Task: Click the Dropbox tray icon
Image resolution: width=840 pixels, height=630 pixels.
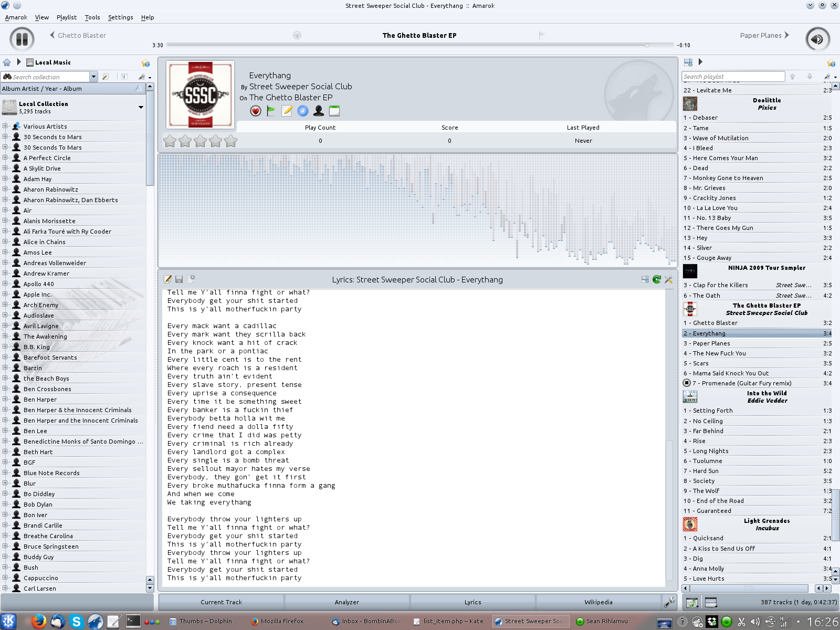Action: pyautogui.click(x=712, y=622)
